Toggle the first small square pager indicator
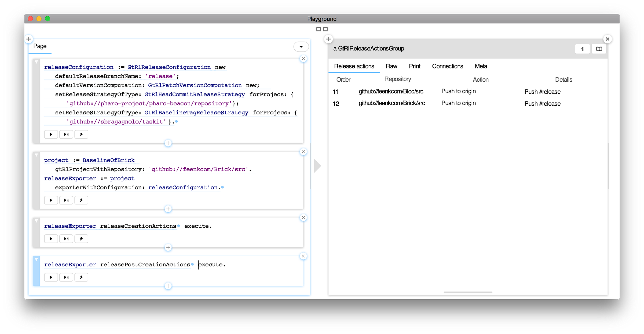 (318, 29)
